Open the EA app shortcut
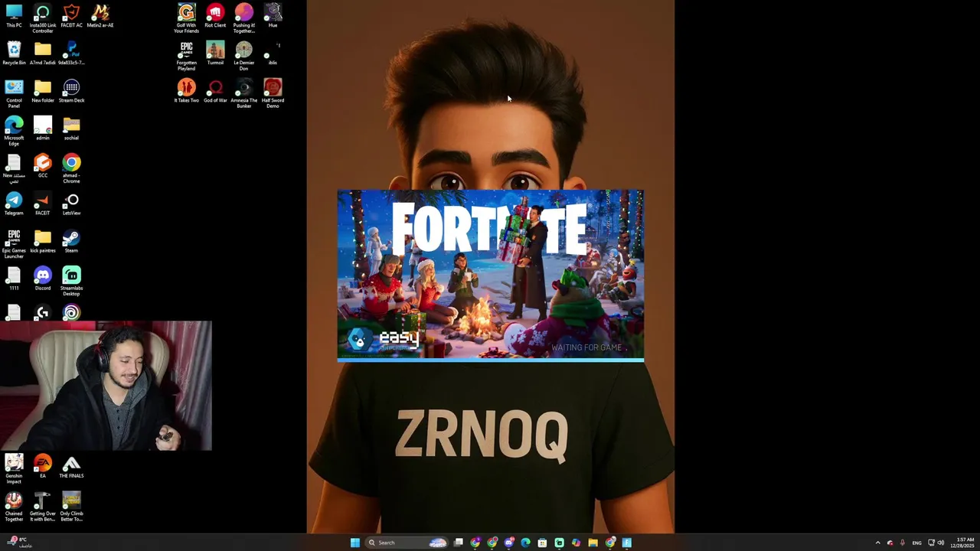This screenshot has width=980, height=551. click(43, 466)
